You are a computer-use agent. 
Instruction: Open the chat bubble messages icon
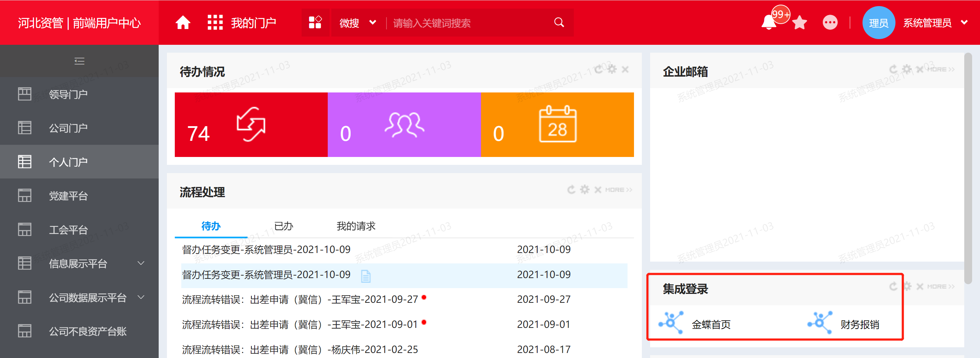click(830, 23)
